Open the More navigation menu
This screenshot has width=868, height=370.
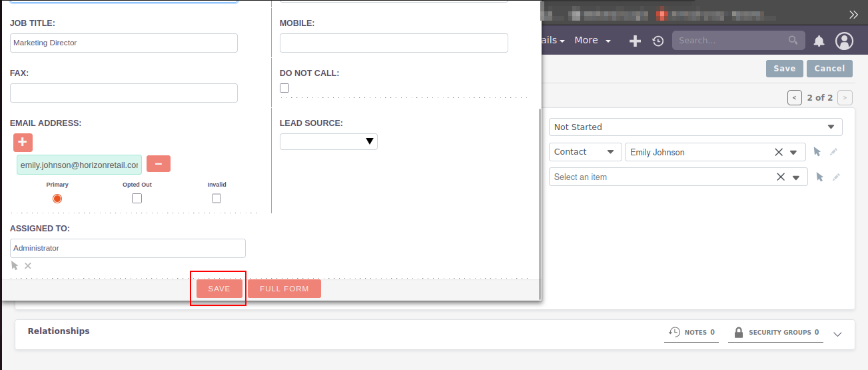[x=592, y=41]
